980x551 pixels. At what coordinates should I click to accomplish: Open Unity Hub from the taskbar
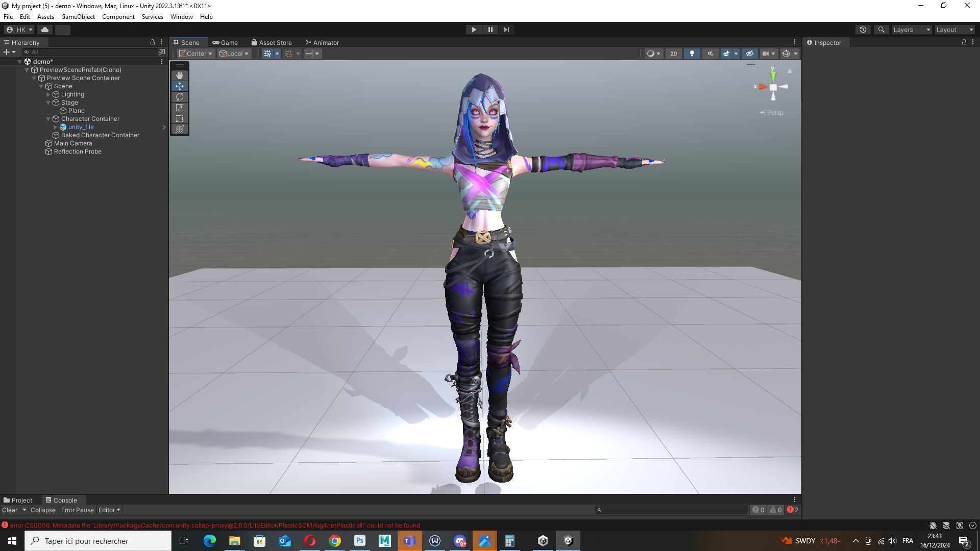(x=543, y=541)
